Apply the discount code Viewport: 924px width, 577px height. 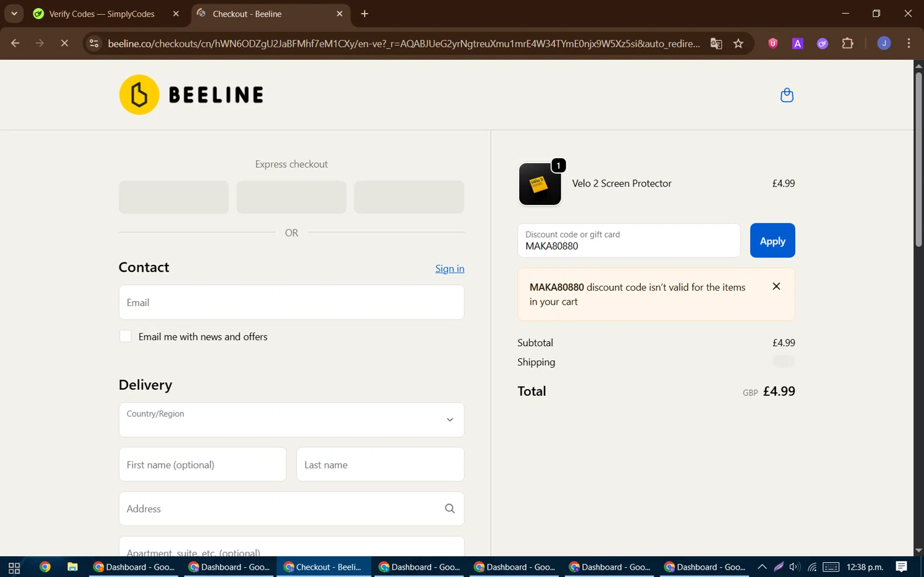pos(772,241)
